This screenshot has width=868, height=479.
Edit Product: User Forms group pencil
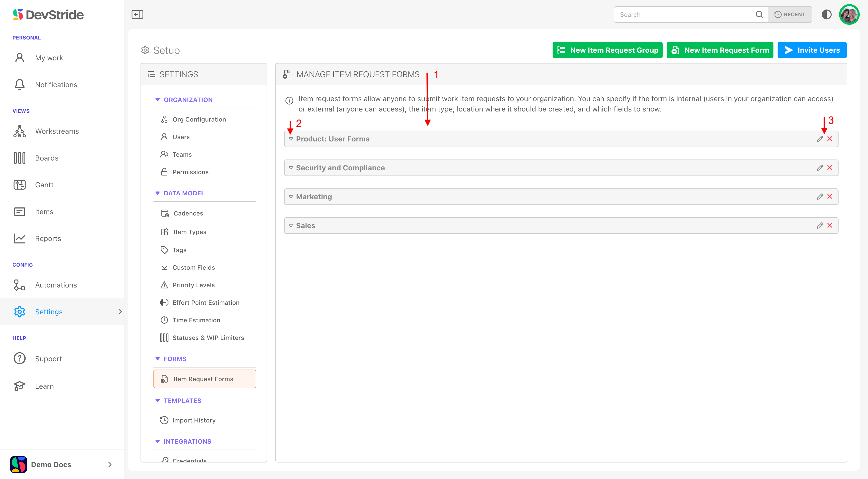click(x=820, y=139)
